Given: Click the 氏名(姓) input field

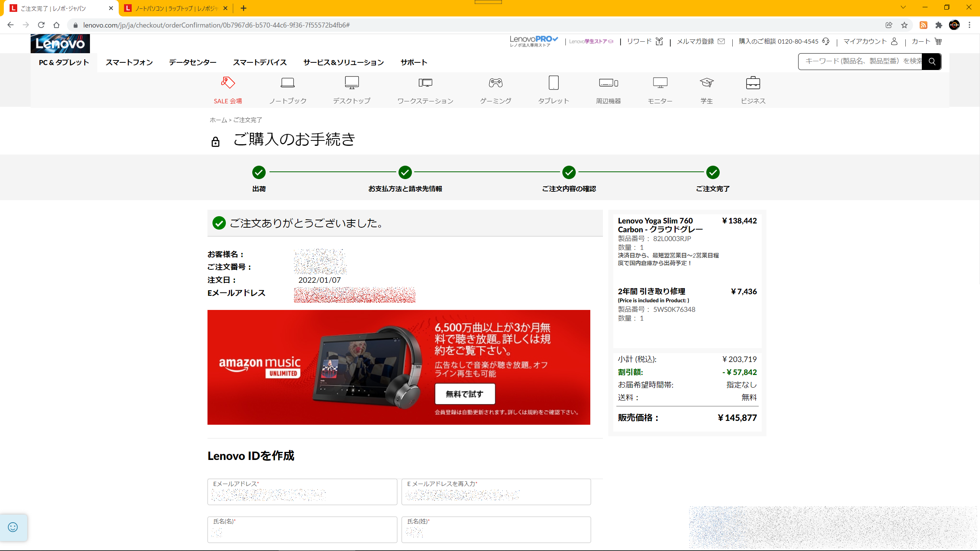Looking at the screenshot, I should pos(496,530).
